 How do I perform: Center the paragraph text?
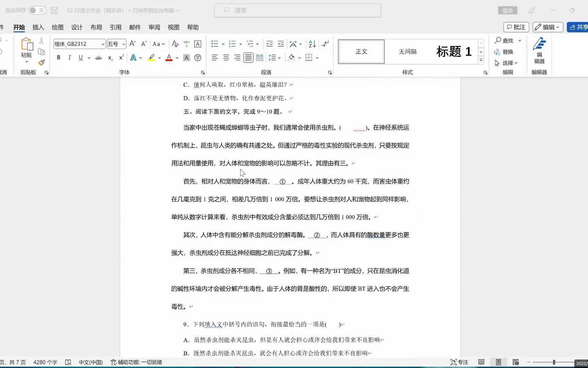(226, 58)
